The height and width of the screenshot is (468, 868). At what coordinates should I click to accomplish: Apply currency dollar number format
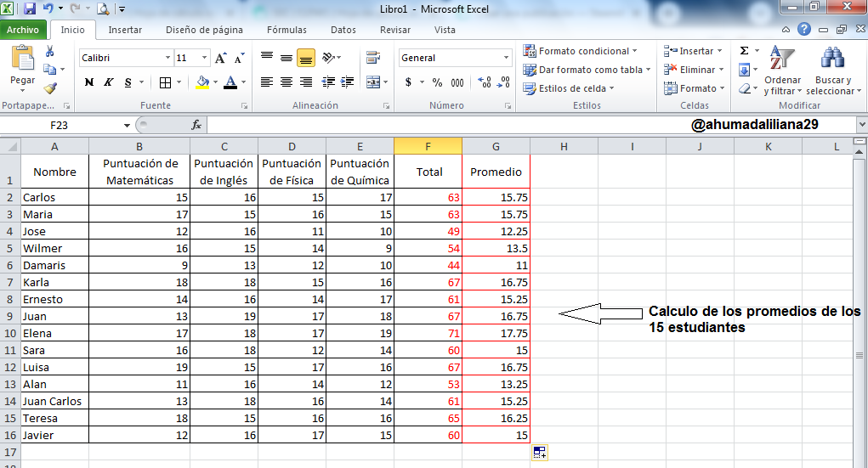pos(409,82)
